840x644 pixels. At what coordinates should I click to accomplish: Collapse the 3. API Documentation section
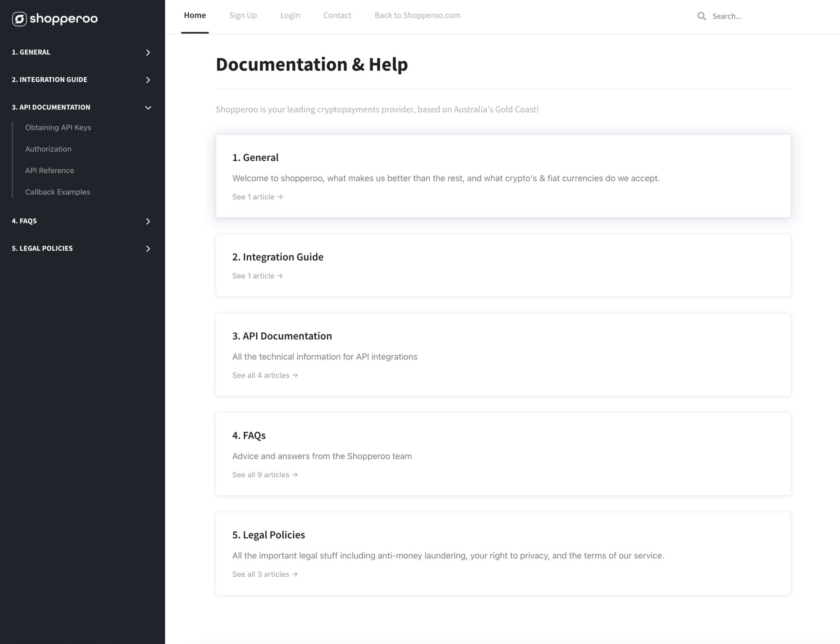pyautogui.click(x=148, y=107)
